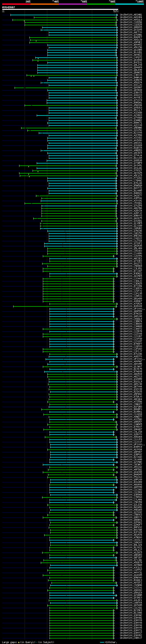Click UniRef100_A6CSE1 label
Screen dimensions: 146x644
click(x=131, y=259)
